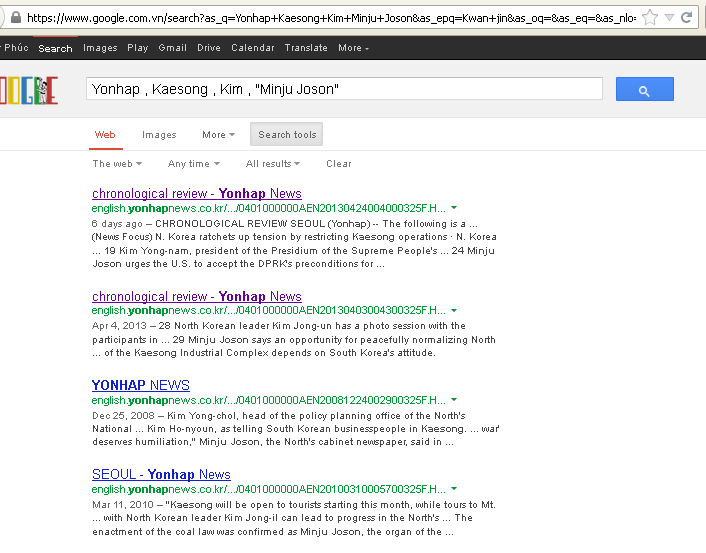
Task: Open the SEOUL - Yonhap News result
Action: [161, 475]
